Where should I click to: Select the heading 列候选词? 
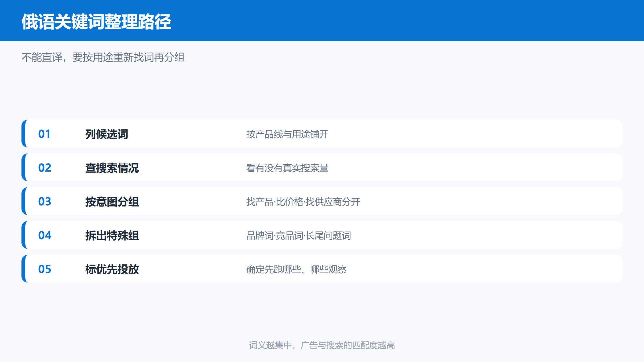click(x=107, y=134)
